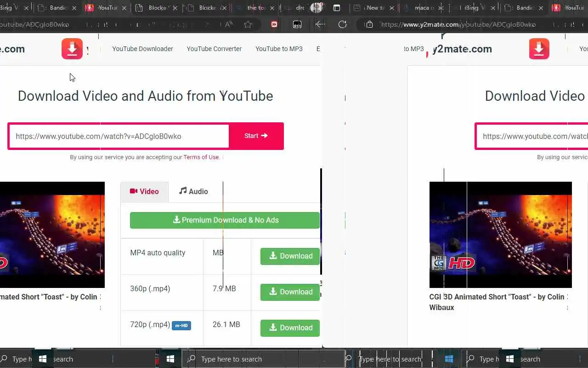Close the 'New t' browser tab

(392, 8)
